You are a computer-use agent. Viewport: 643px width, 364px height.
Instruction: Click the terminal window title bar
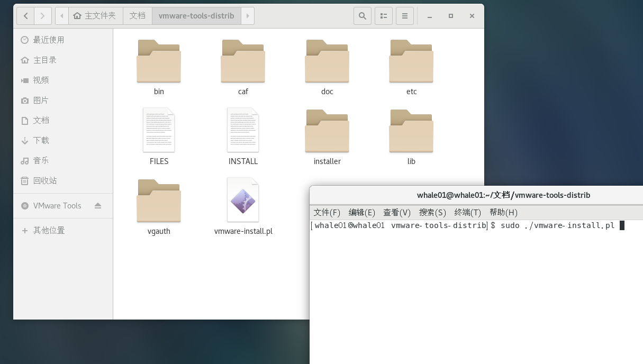(x=476, y=195)
